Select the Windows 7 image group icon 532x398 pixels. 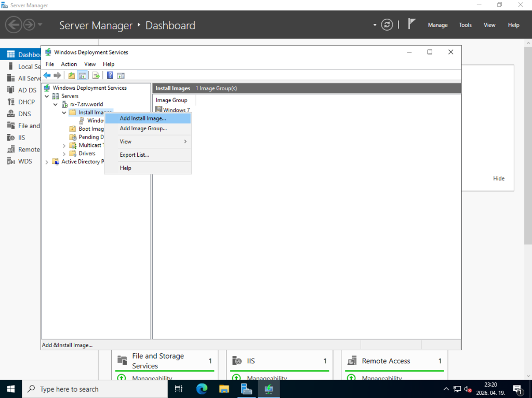[x=159, y=110]
